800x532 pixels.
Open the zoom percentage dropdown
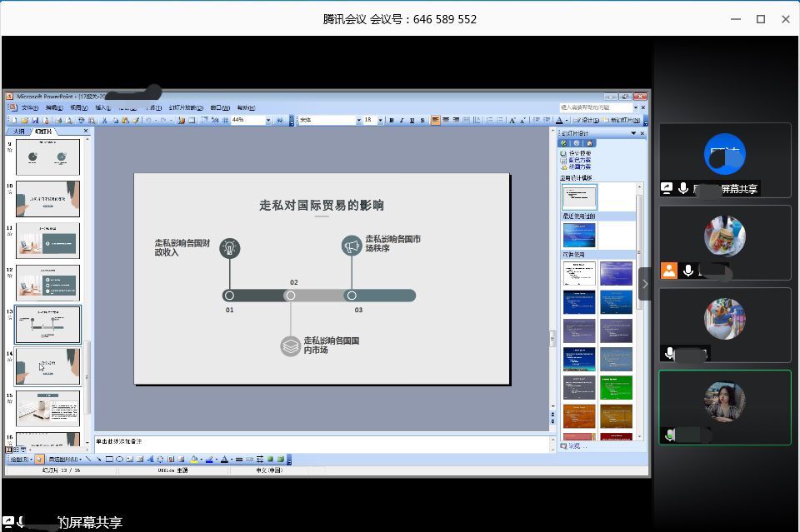(268, 120)
